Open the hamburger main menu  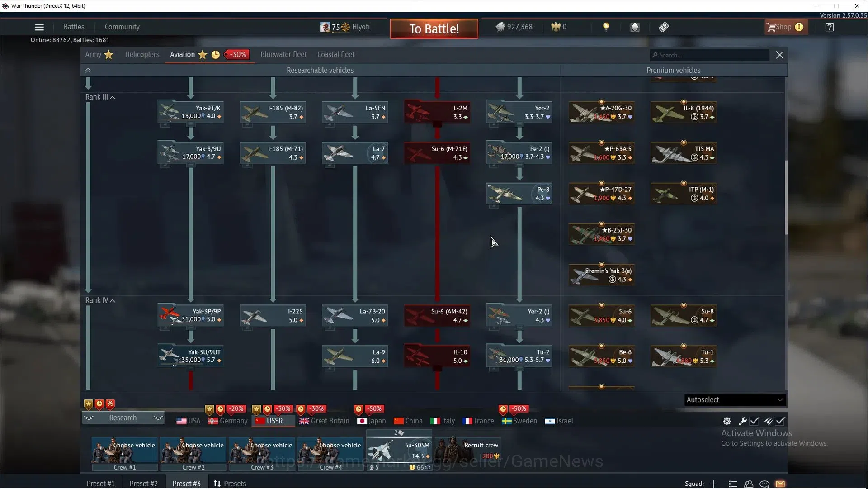coord(39,27)
